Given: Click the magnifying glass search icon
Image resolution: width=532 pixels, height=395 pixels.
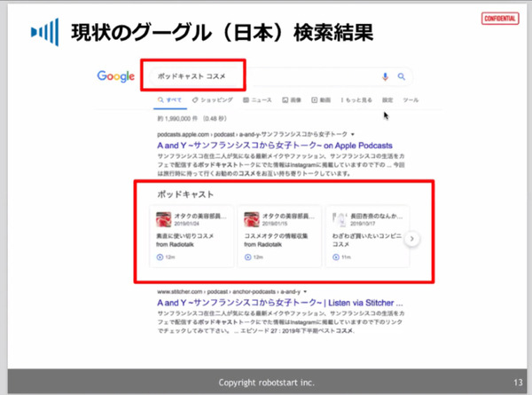Looking at the screenshot, I should coord(402,76).
